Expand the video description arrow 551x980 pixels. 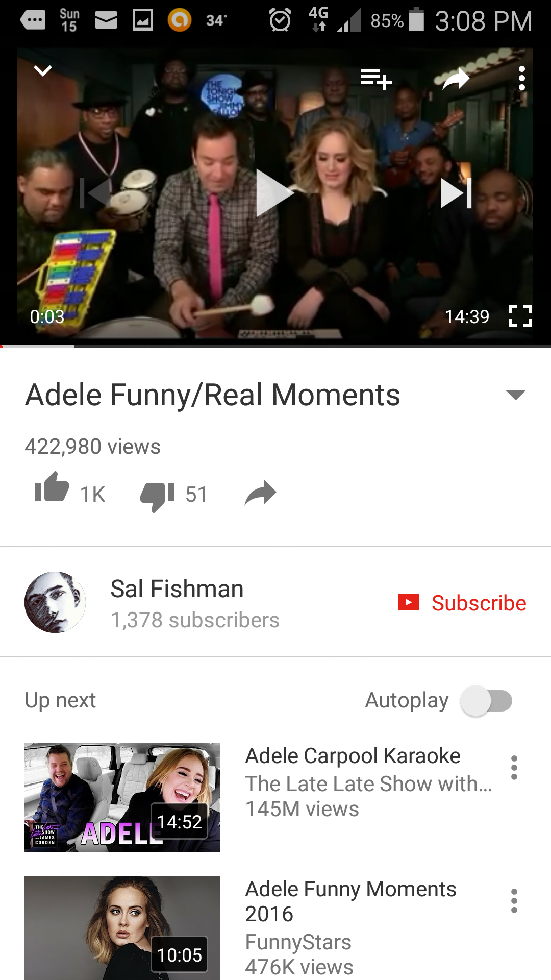[x=515, y=395]
